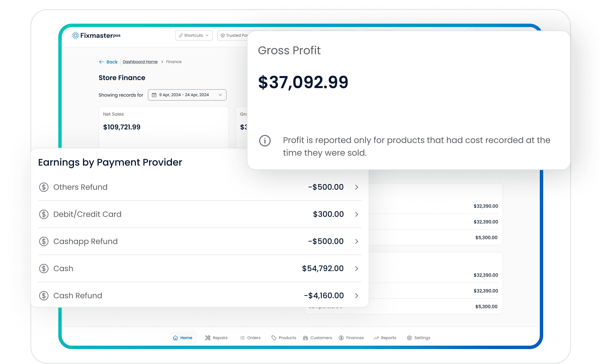Click the info icon under Gross Profit
The image size is (608, 364).
click(x=265, y=141)
